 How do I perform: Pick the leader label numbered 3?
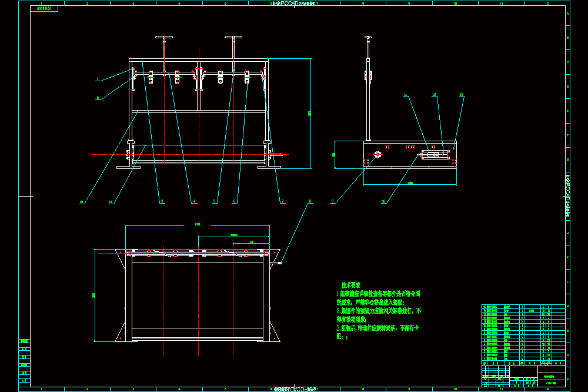click(162, 201)
